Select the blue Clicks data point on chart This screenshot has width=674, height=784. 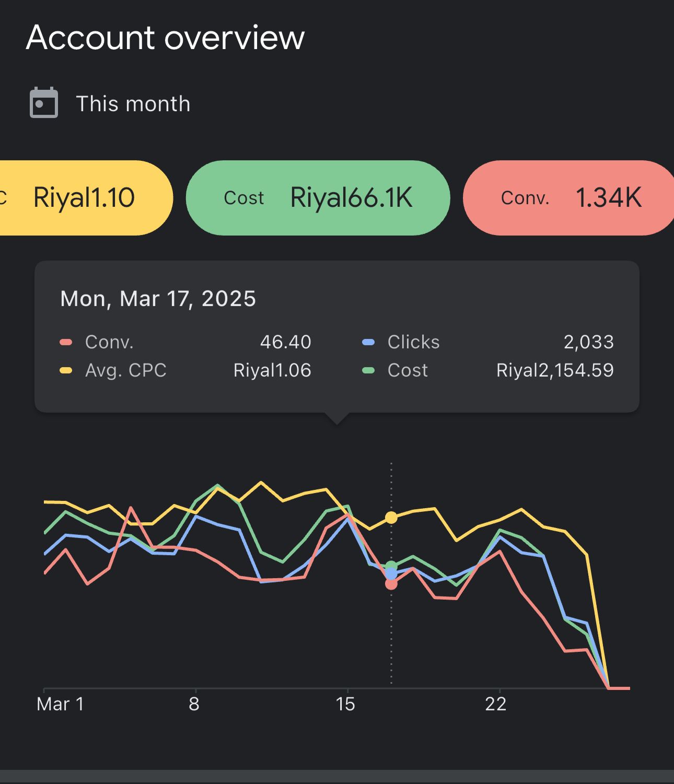pos(391,574)
